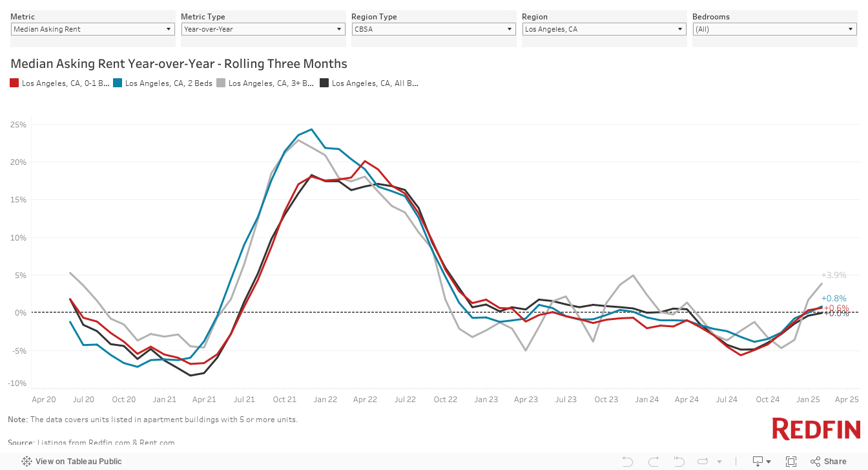Screen dimensions: 868x470
Task: Click the +0.6% end label
Action: click(x=836, y=308)
